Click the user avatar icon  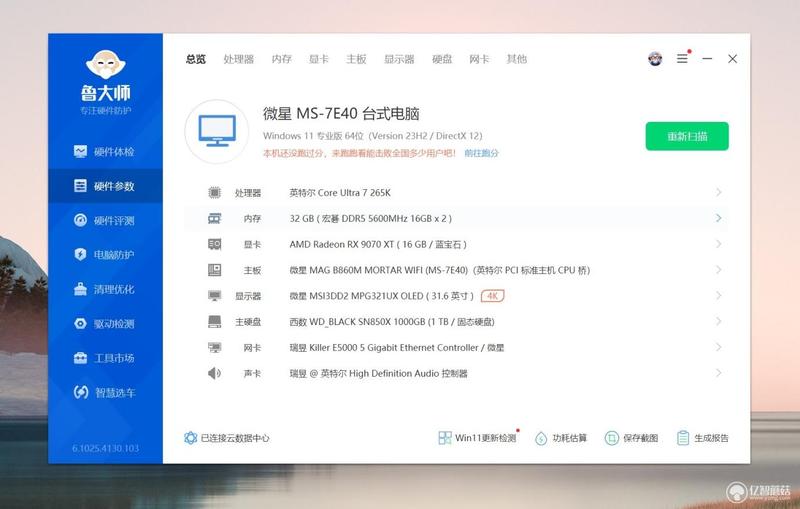655,59
